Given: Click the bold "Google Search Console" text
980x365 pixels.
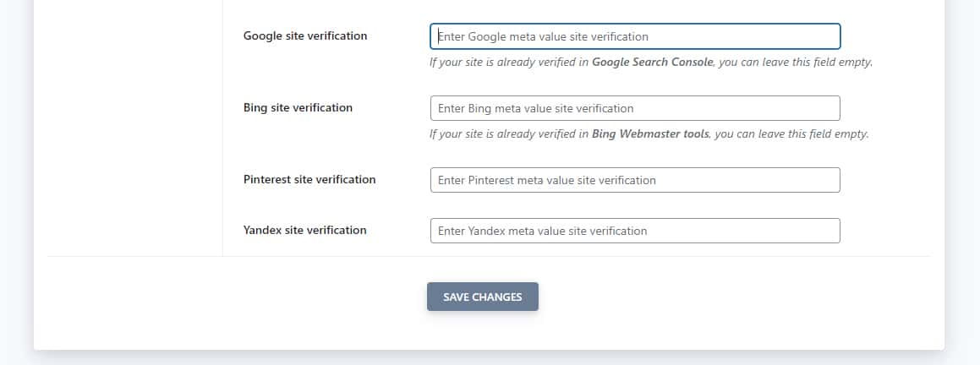Looking at the screenshot, I should pyautogui.click(x=652, y=63).
